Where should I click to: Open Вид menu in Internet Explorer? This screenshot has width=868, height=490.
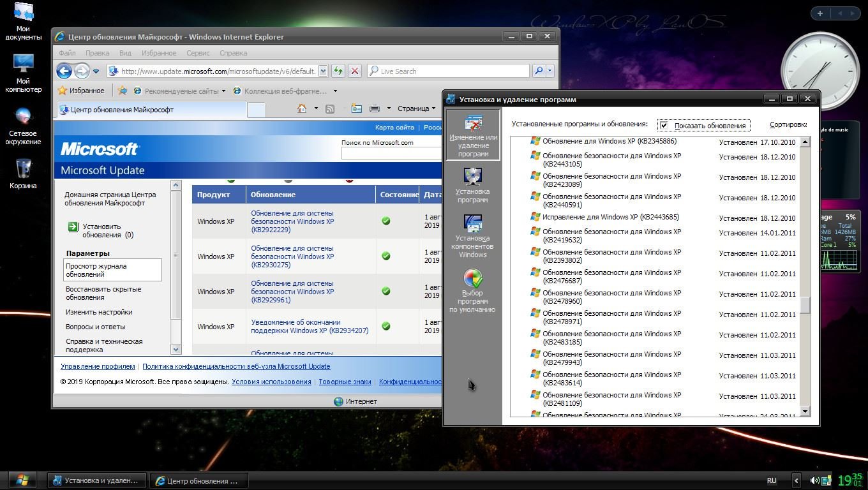point(125,53)
